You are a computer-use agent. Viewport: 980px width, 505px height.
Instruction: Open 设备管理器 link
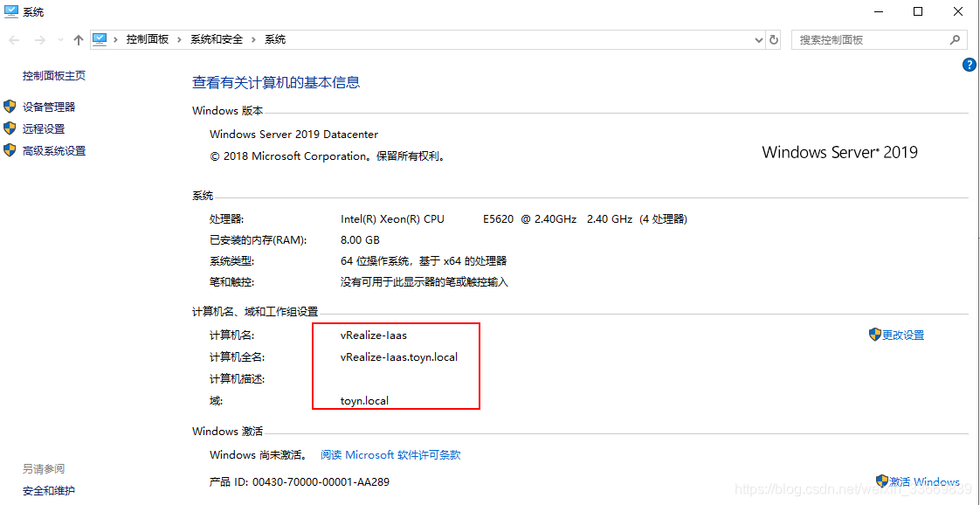pos(49,107)
